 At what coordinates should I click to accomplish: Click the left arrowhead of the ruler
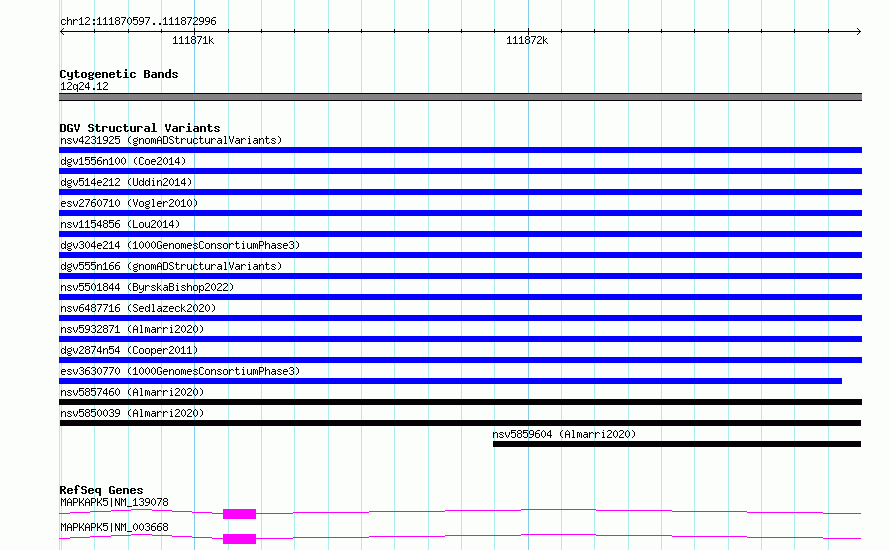tap(62, 31)
